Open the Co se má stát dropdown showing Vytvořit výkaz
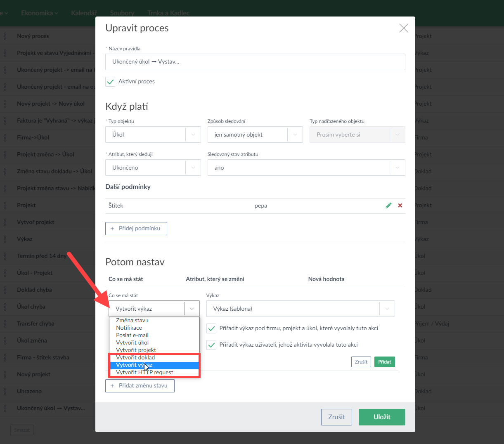Image resolution: width=504 pixels, height=444 pixels. click(154, 309)
